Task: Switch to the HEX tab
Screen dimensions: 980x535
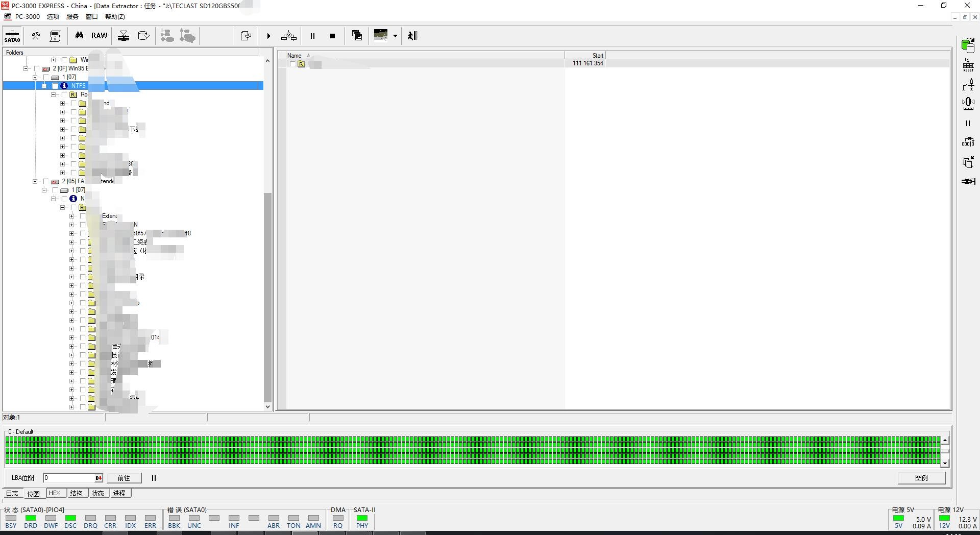Action: [55, 493]
